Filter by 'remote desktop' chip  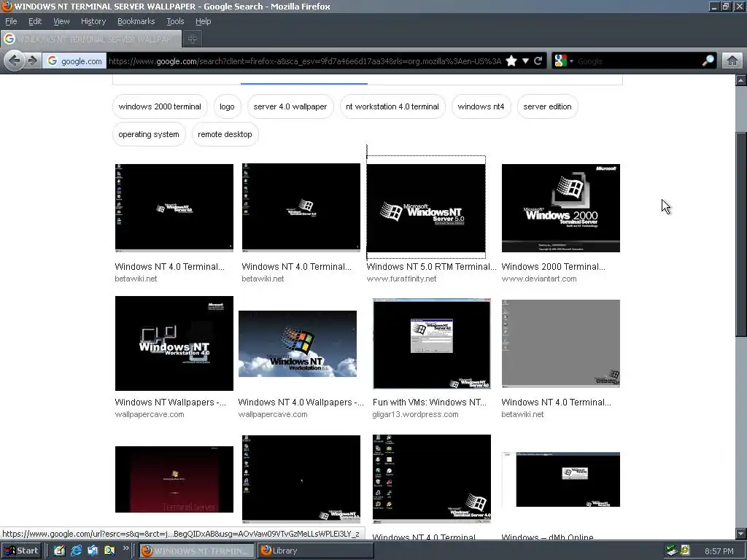[x=225, y=134]
